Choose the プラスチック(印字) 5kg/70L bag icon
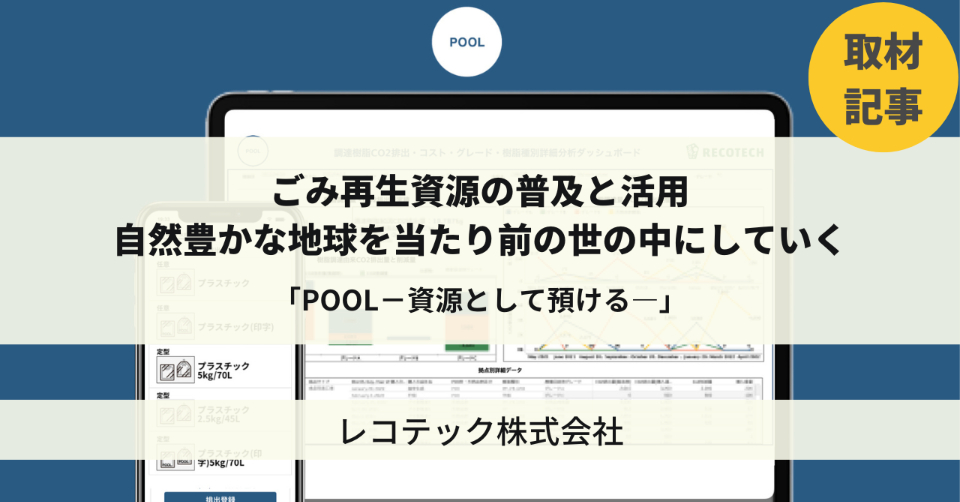The width and height of the screenshot is (960, 502). (175, 462)
